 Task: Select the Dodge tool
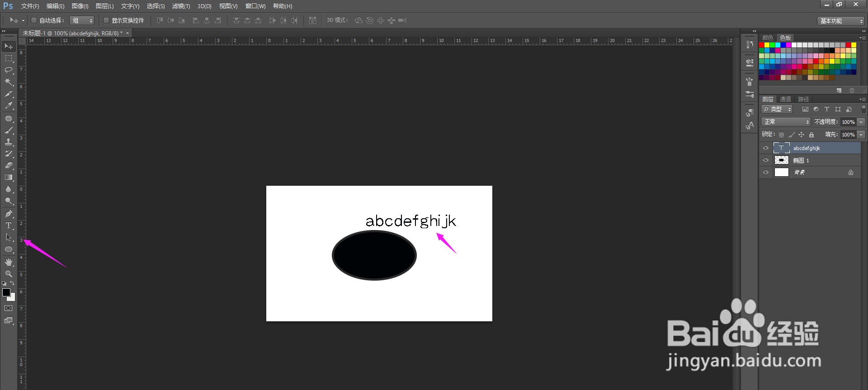tap(9, 201)
